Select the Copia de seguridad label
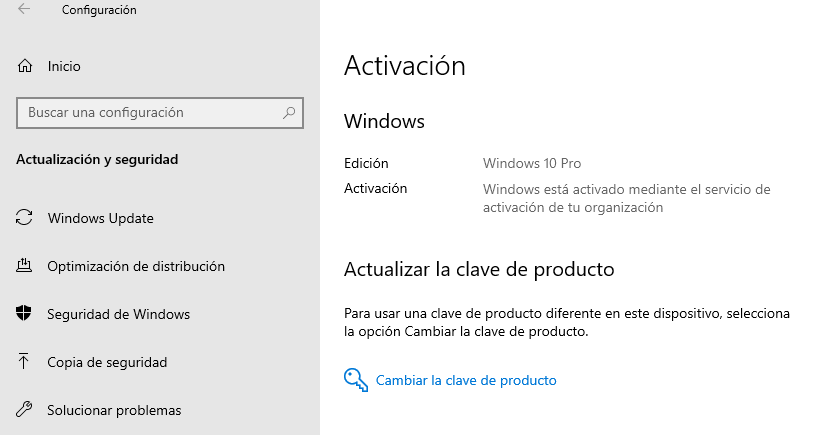This screenshot has width=828, height=435. [107, 362]
